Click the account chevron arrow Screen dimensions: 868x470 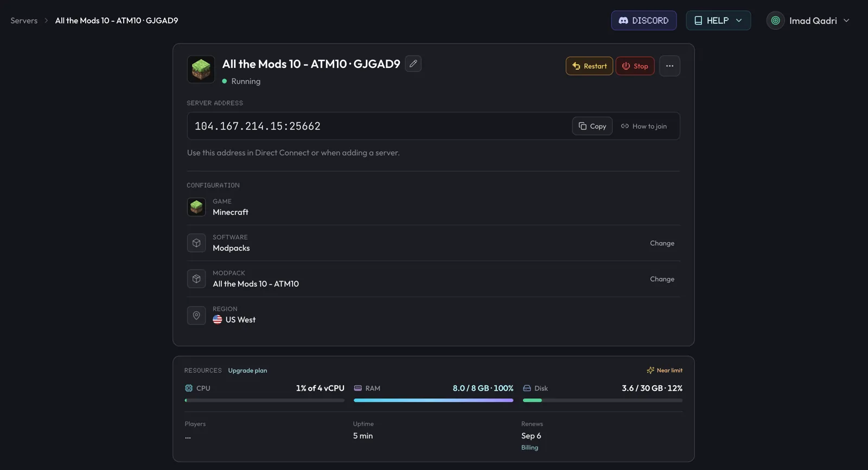846,21
